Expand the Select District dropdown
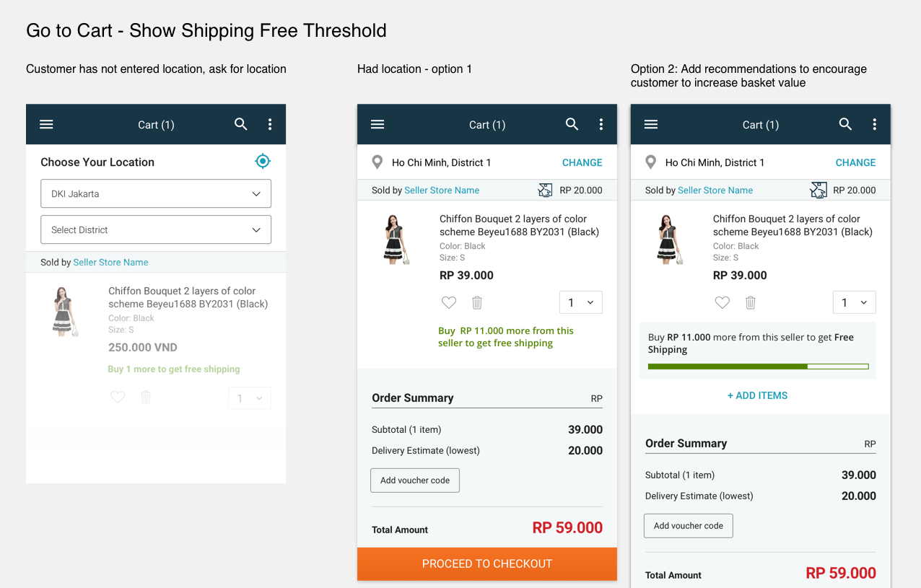921x588 pixels. tap(156, 229)
